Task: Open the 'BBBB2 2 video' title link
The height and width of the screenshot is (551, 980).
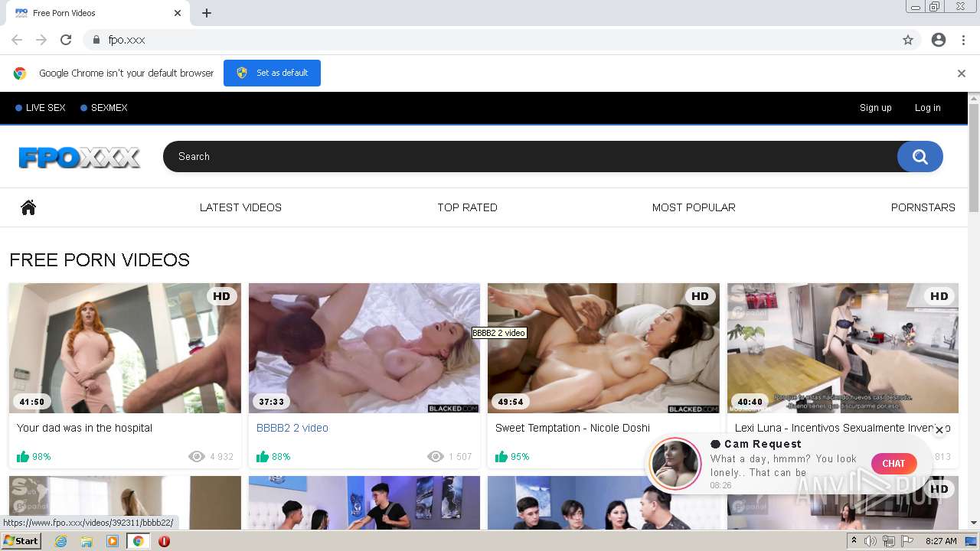Action: point(292,428)
